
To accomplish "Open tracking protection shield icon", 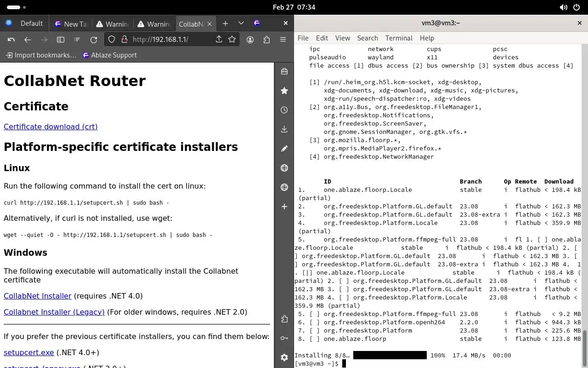I will pyautogui.click(x=112, y=40).
